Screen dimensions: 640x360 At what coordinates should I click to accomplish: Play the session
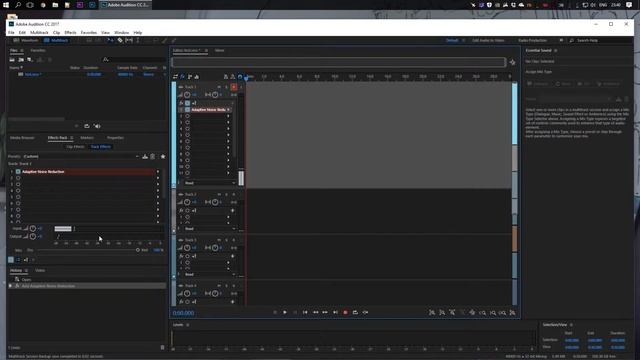[x=285, y=313]
